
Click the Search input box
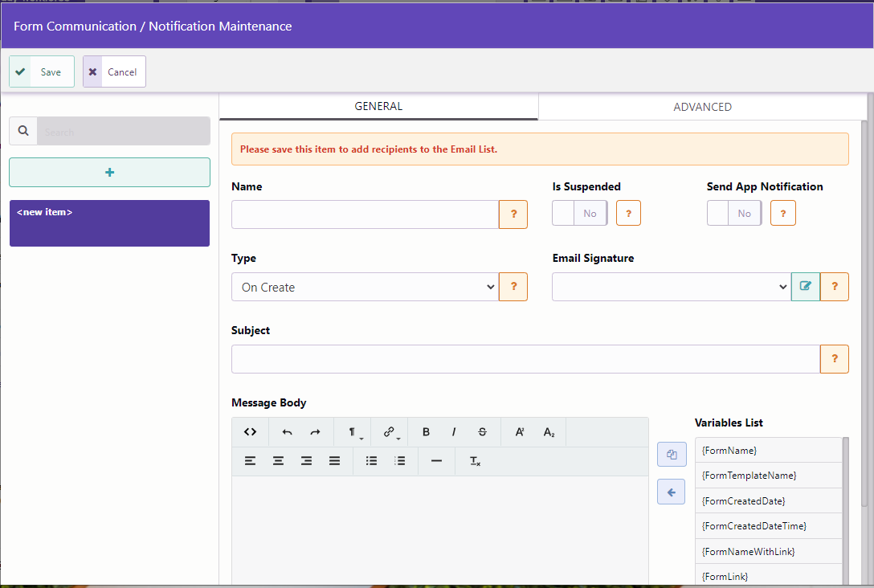(x=124, y=131)
